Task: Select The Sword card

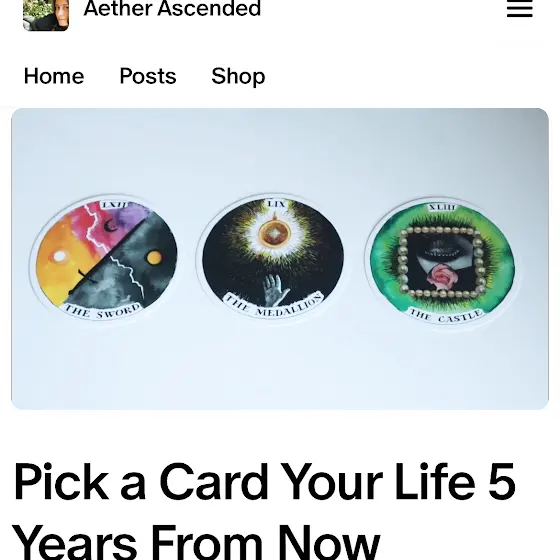Action: coord(104,259)
